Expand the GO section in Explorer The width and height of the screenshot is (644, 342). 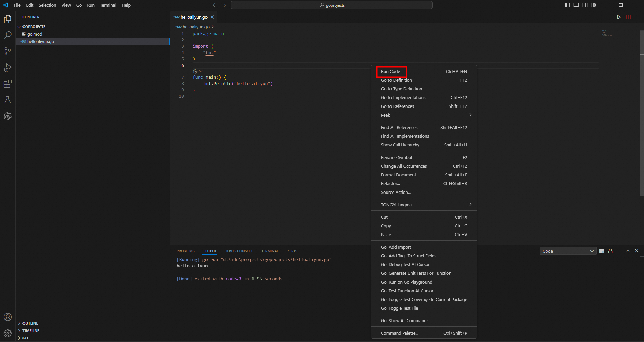click(93, 338)
